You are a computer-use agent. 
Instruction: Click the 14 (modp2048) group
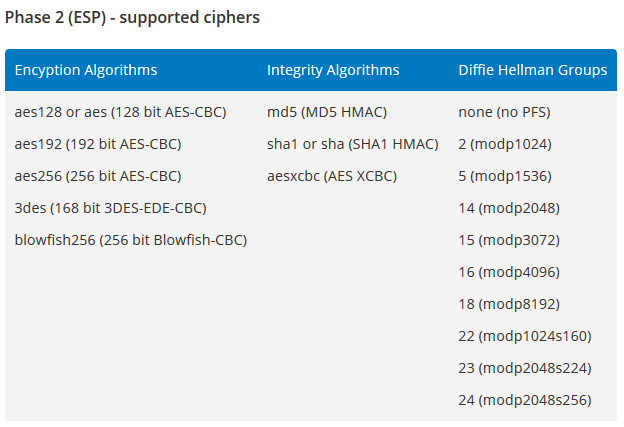coord(509,208)
